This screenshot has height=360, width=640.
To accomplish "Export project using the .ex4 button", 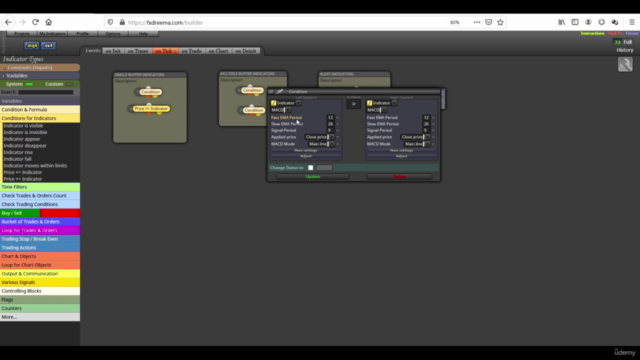I will (x=48, y=45).
